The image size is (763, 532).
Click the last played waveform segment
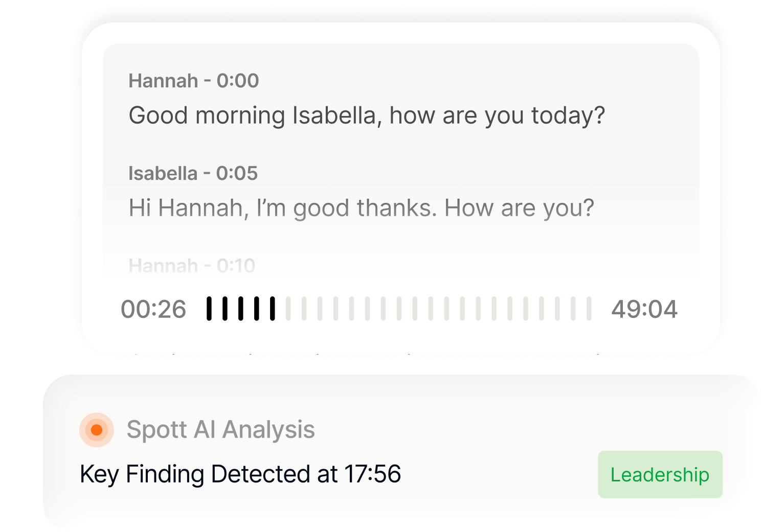[273, 308]
